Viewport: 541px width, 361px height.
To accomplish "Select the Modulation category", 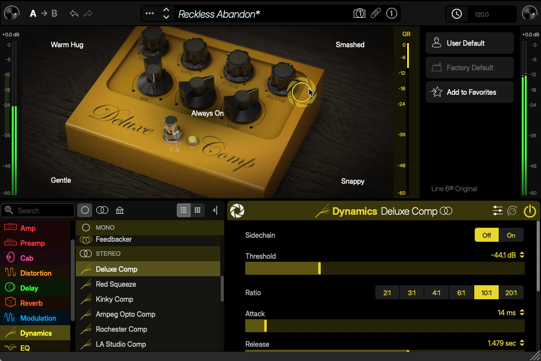I will 35,318.
